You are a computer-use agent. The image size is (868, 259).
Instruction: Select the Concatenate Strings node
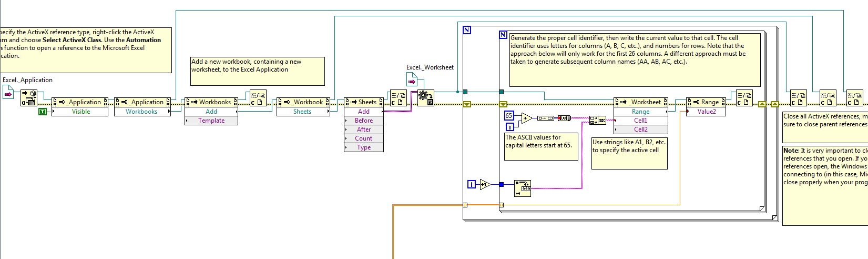598,120
